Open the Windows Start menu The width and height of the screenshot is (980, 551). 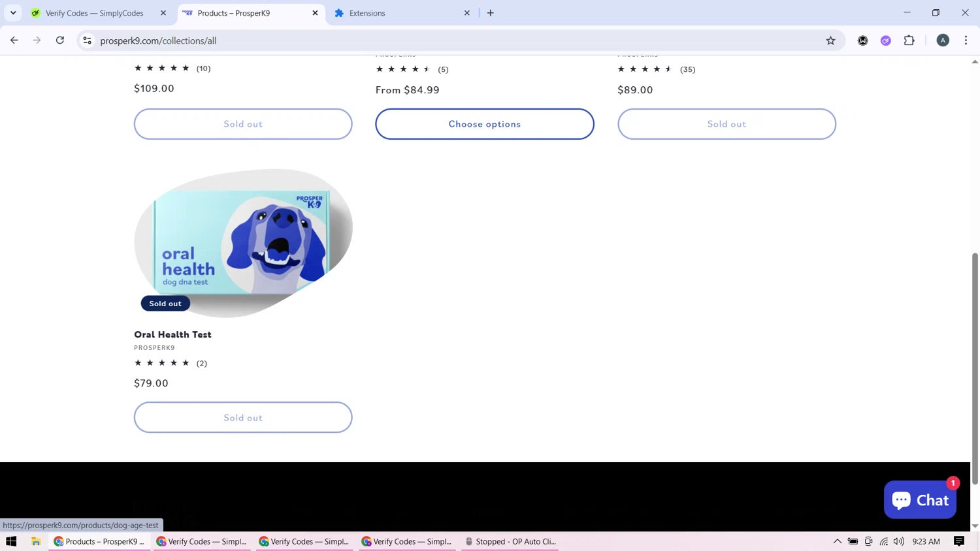click(11, 541)
